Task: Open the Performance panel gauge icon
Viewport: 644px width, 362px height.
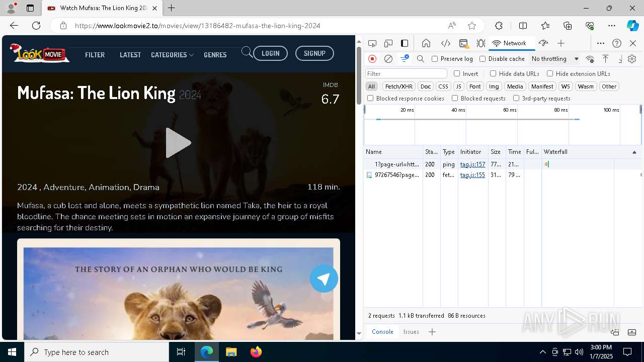Action: [543, 43]
